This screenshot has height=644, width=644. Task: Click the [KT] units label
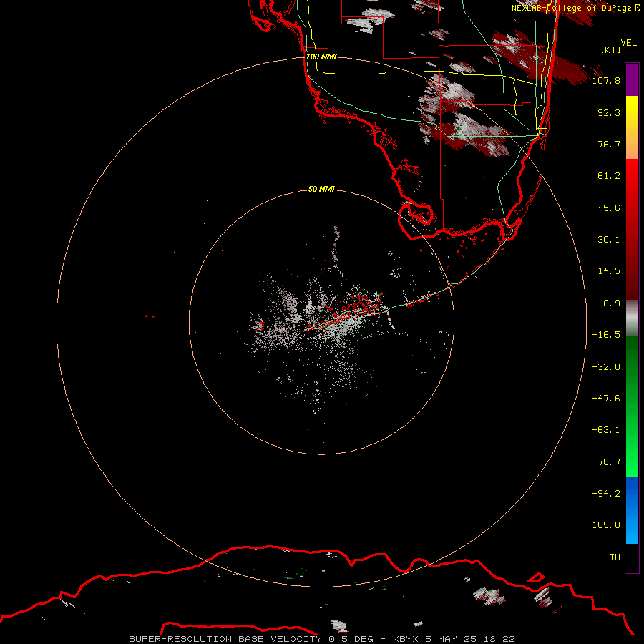610,49
